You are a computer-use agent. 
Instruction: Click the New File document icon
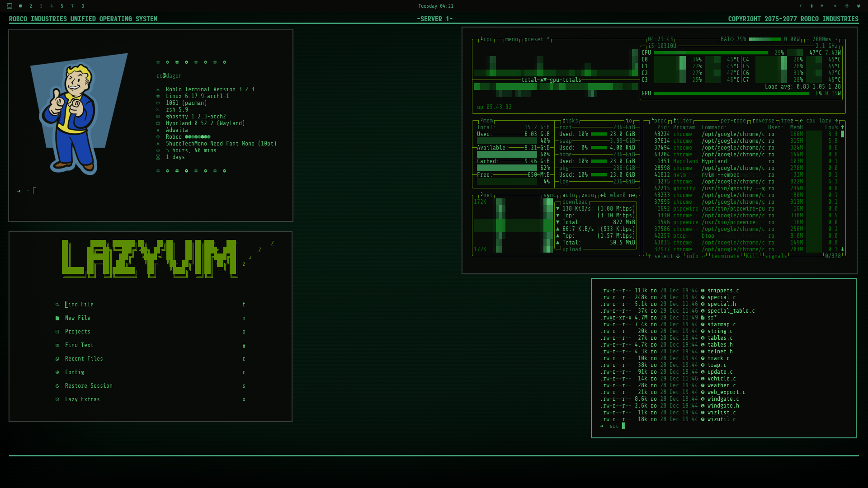coord(57,318)
